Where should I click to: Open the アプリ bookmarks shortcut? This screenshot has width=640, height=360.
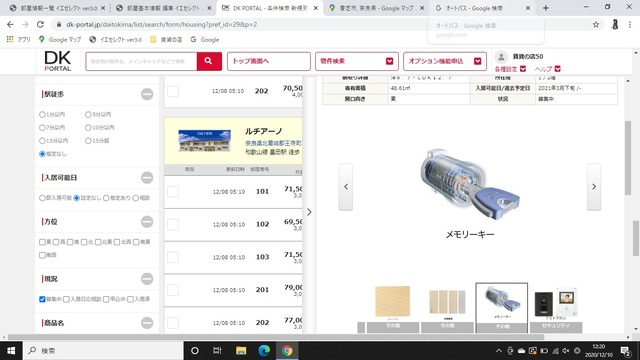19,40
